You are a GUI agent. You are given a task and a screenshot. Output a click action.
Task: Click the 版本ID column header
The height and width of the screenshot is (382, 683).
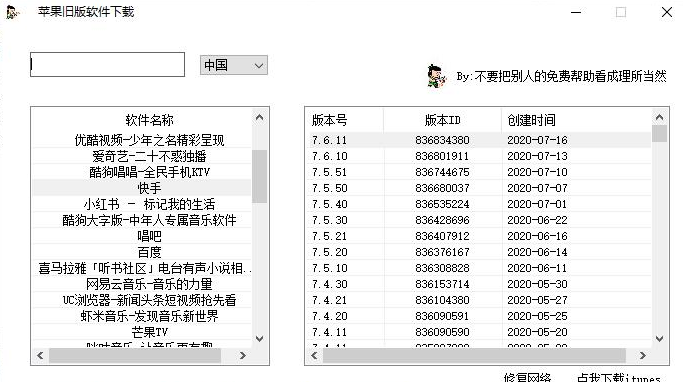point(443,120)
